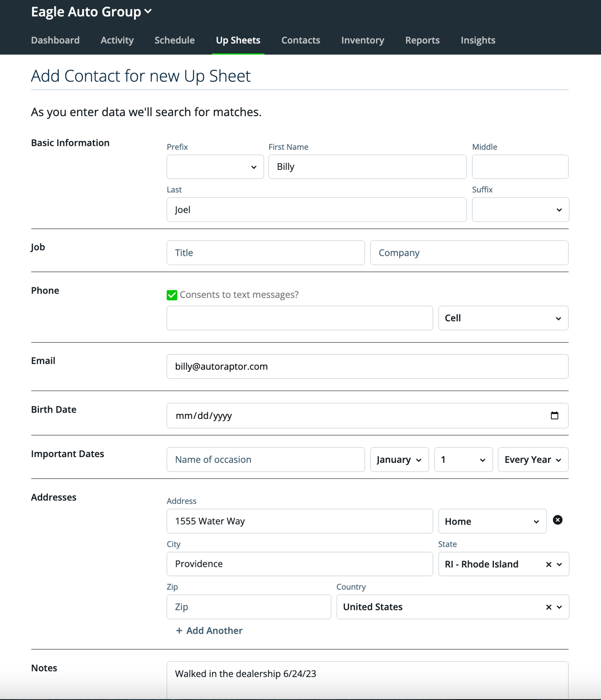Focus the empty phone number field
The image size is (601, 700).
click(x=300, y=318)
